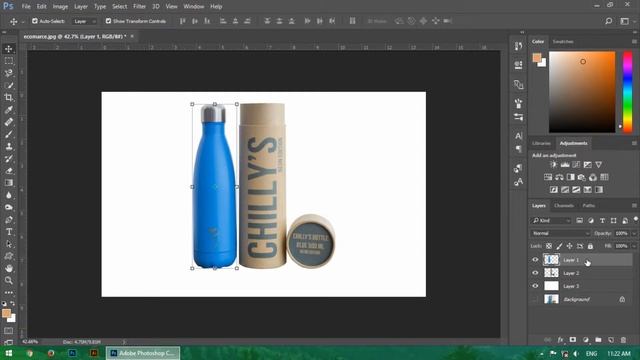Select the Hand tool
The width and height of the screenshot is (640, 360).
[x=9, y=268]
